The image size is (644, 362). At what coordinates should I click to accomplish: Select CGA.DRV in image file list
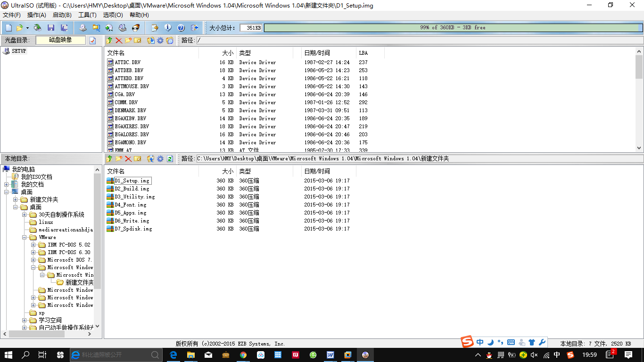point(124,94)
